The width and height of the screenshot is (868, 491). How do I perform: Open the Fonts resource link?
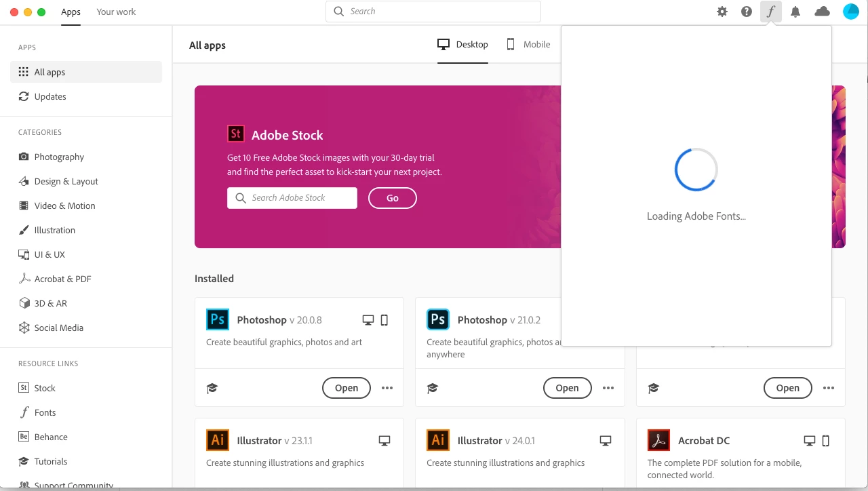[86, 412]
